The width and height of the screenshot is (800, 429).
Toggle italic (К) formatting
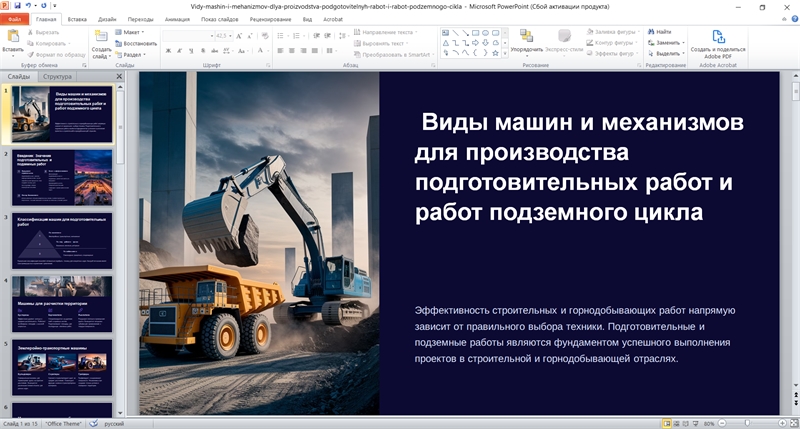179,51
